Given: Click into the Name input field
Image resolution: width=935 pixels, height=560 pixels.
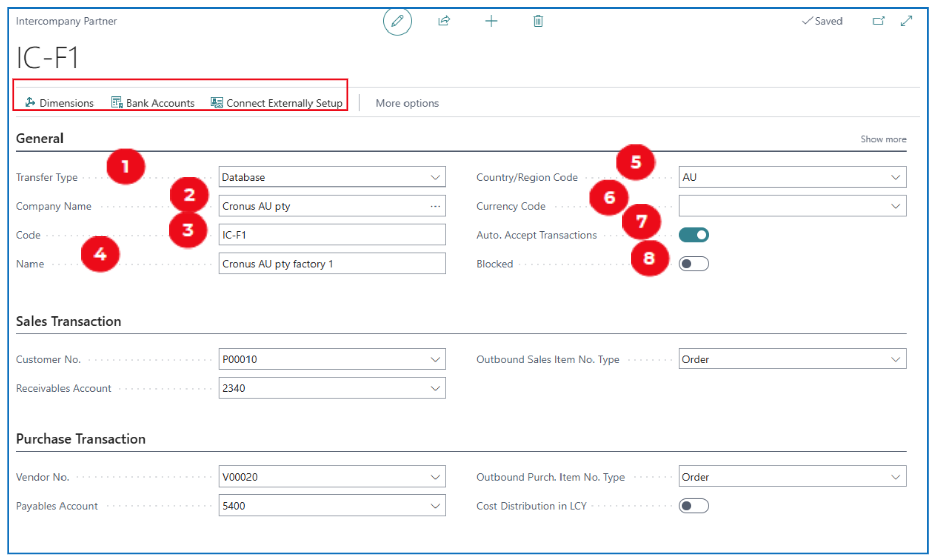Looking at the screenshot, I should 331,264.
